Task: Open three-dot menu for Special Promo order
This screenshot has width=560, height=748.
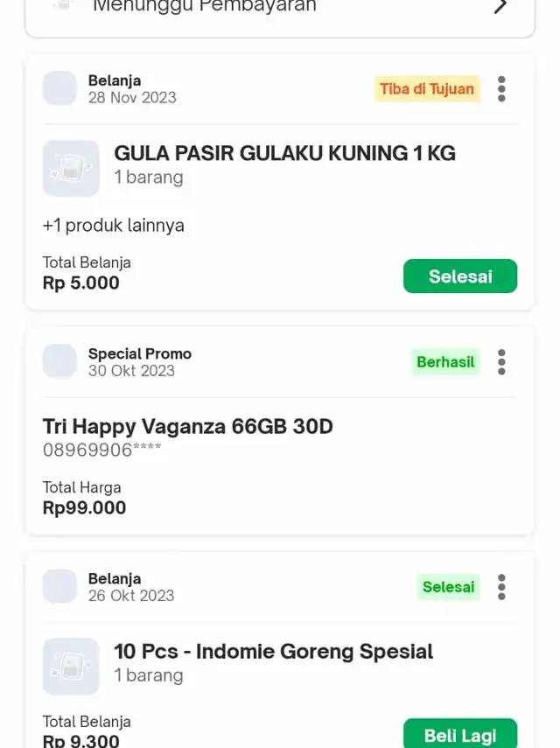Action: (501, 362)
